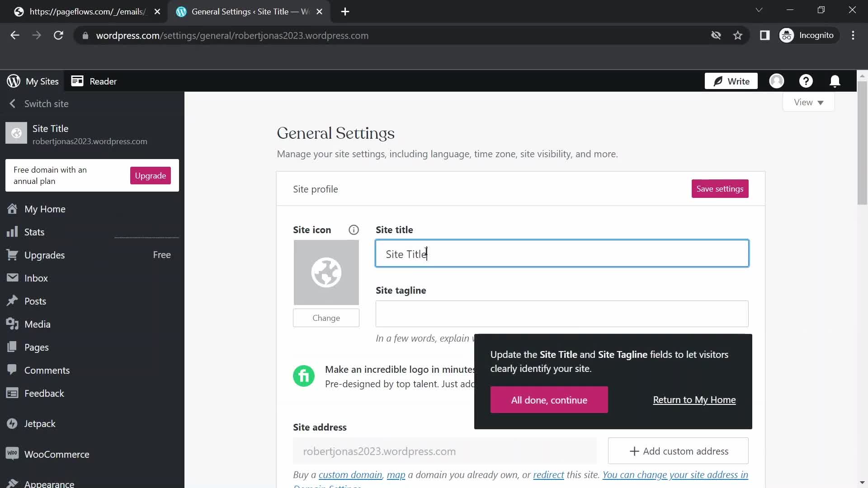Click the Change site icon button
This screenshot has width=868, height=488.
(x=326, y=318)
